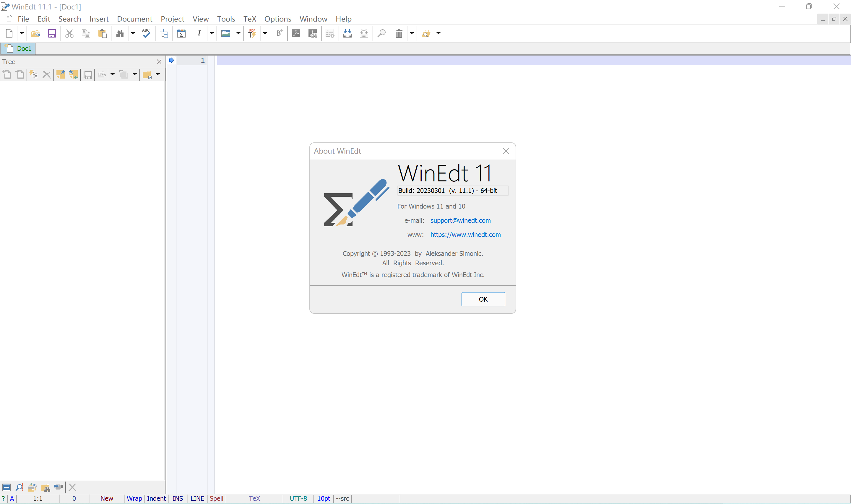The height and width of the screenshot is (504, 851).
Task: Open Find with the binoculars icon
Action: (120, 33)
